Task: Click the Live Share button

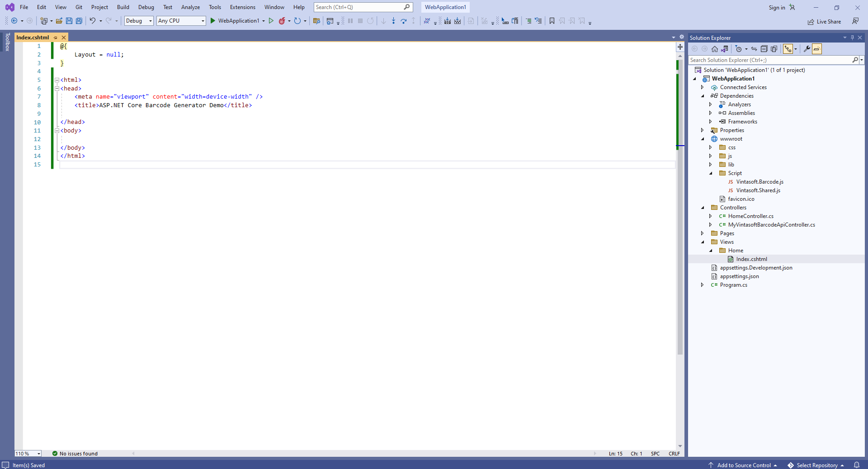Action: point(824,22)
